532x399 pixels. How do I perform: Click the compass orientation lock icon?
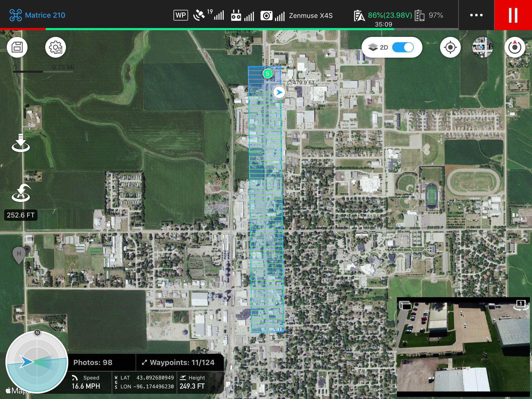click(x=515, y=47)
